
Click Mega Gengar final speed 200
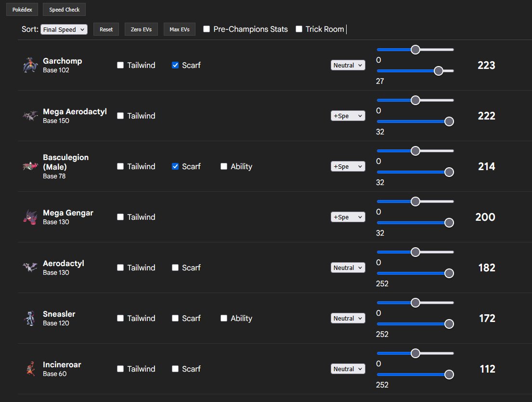485,217
